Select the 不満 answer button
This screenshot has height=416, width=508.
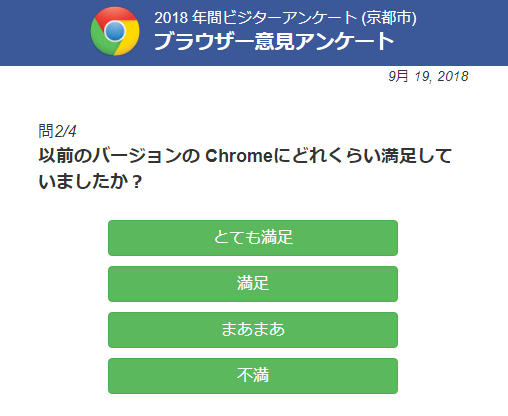(253, 376)
